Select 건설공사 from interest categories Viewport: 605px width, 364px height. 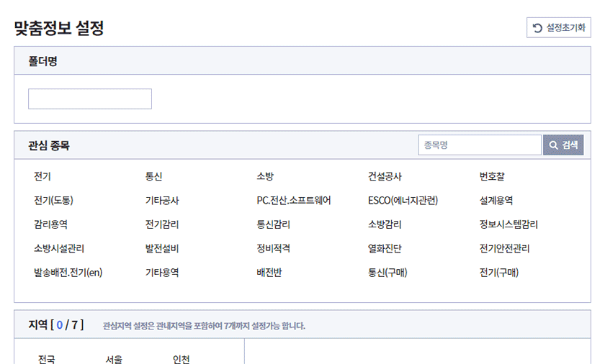point(385,176)
